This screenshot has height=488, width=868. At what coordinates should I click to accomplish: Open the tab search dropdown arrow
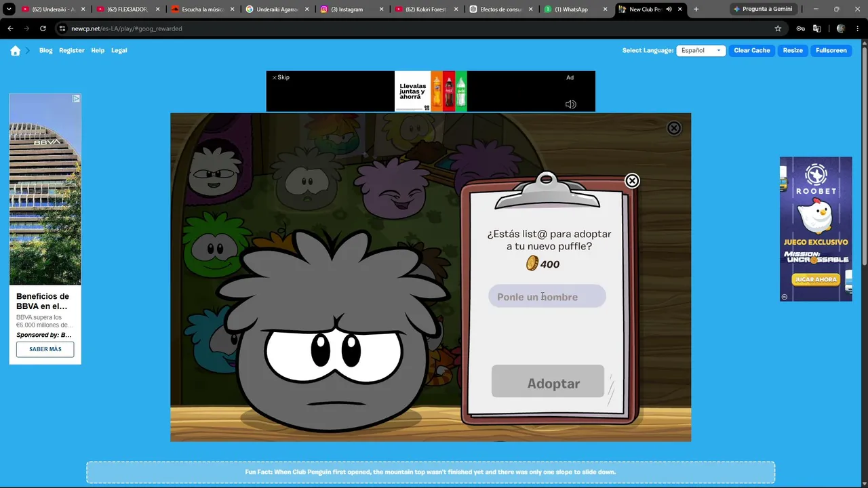coord(9,9)
